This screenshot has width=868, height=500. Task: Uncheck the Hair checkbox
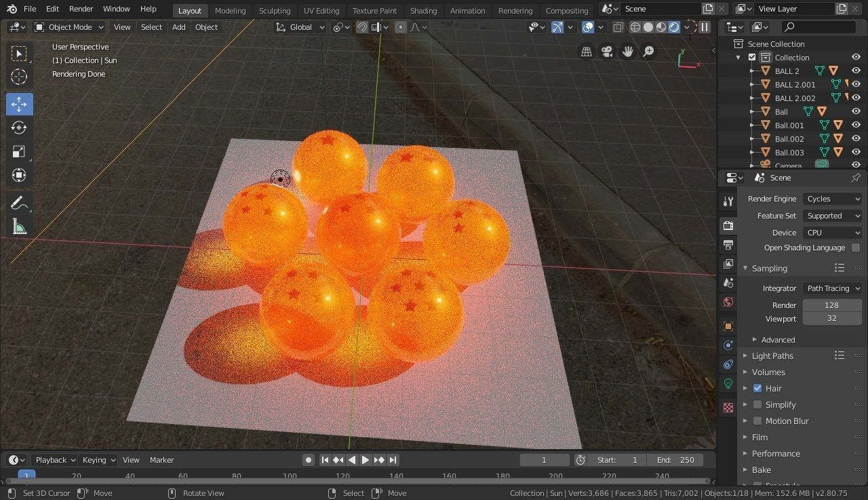point(757,388)
